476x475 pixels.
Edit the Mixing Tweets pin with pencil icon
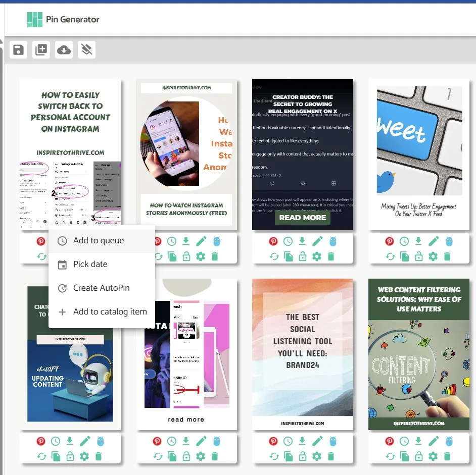pos(434,241)
